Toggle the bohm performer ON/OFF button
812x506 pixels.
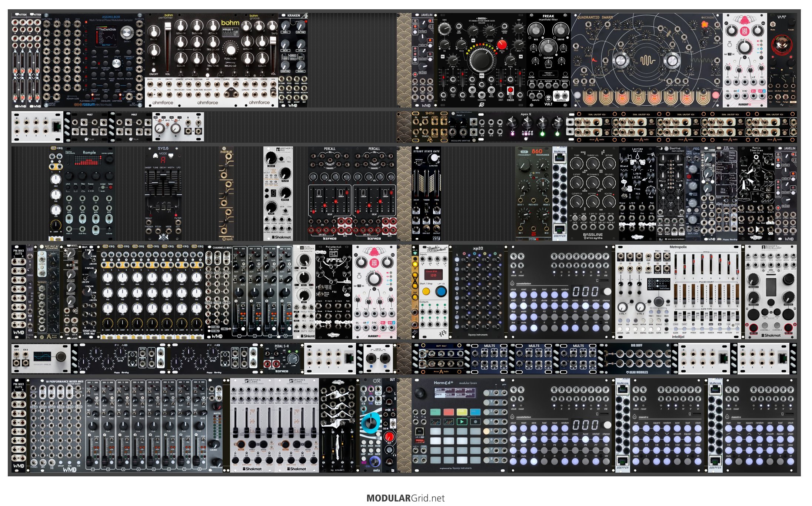point(154,69)
